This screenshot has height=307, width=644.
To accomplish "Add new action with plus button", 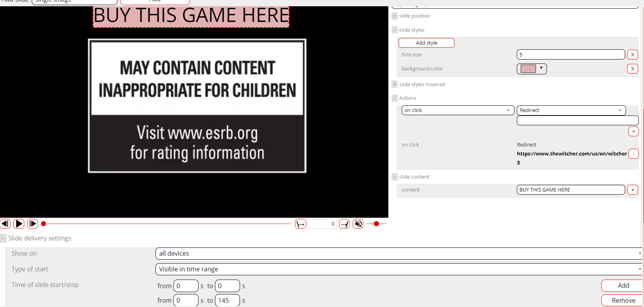I will (x=633, y=132).
